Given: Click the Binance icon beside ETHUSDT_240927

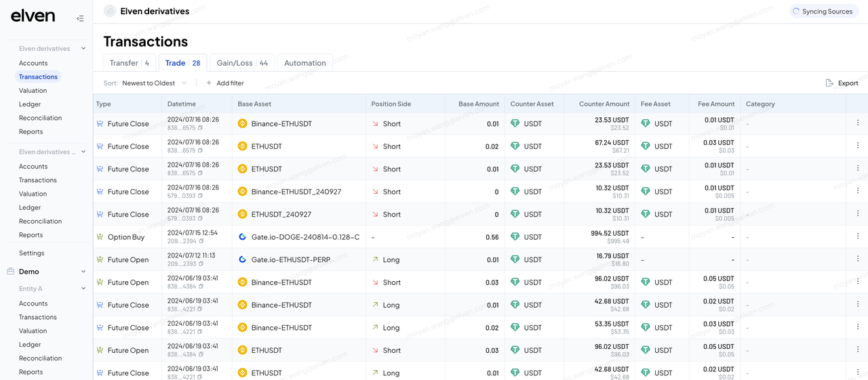Looking at the screenshot, I should tap(243, 214).
